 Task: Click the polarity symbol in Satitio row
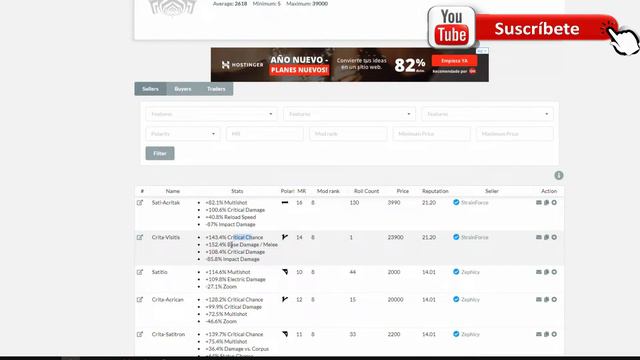point(285,272)
